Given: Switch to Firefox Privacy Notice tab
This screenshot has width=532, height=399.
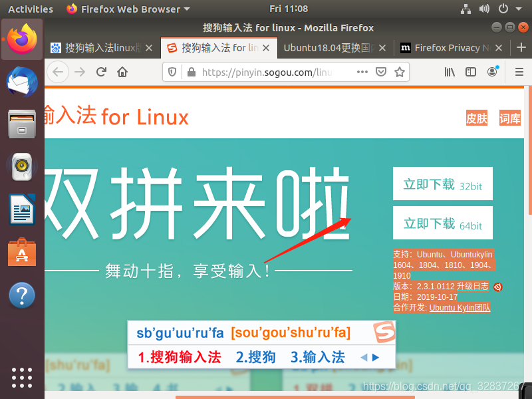Looking at the screenshot, I should (446, 48).
